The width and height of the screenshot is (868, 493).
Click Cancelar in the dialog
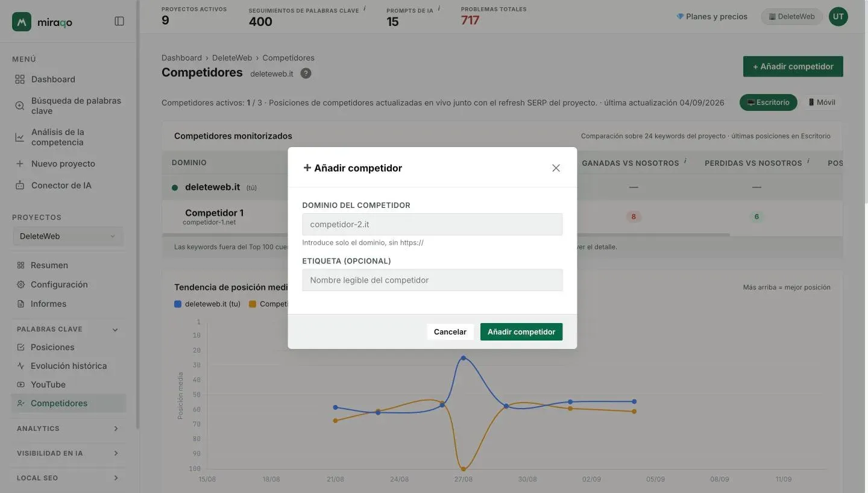(450, 332)
